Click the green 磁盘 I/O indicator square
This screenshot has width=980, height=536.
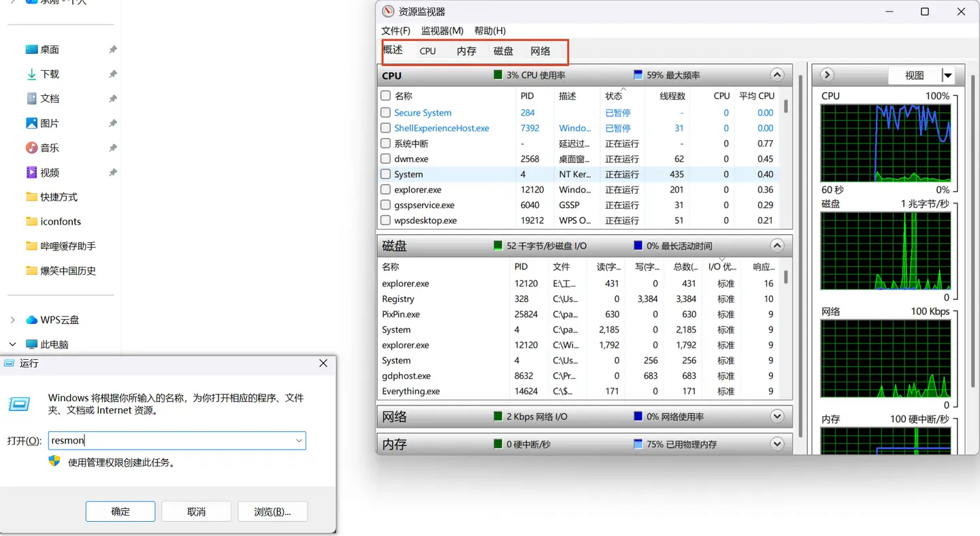click(x=498, y=246)
